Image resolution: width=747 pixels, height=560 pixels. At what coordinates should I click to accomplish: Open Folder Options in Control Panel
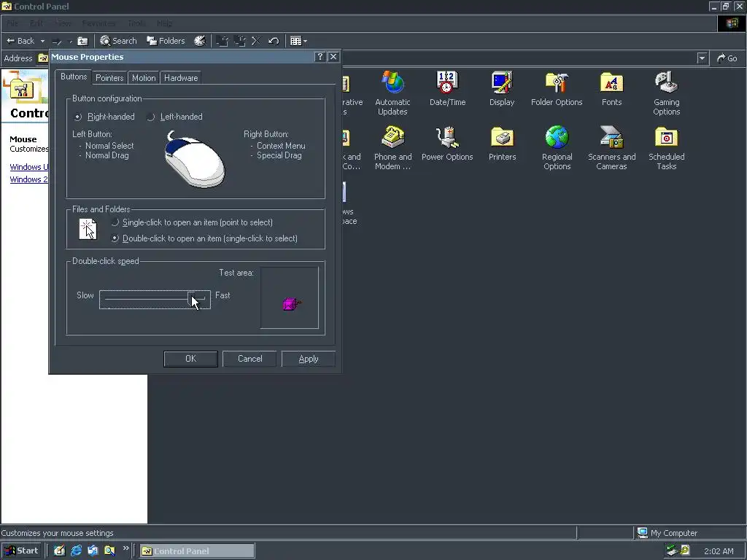[x=557, y=88]
